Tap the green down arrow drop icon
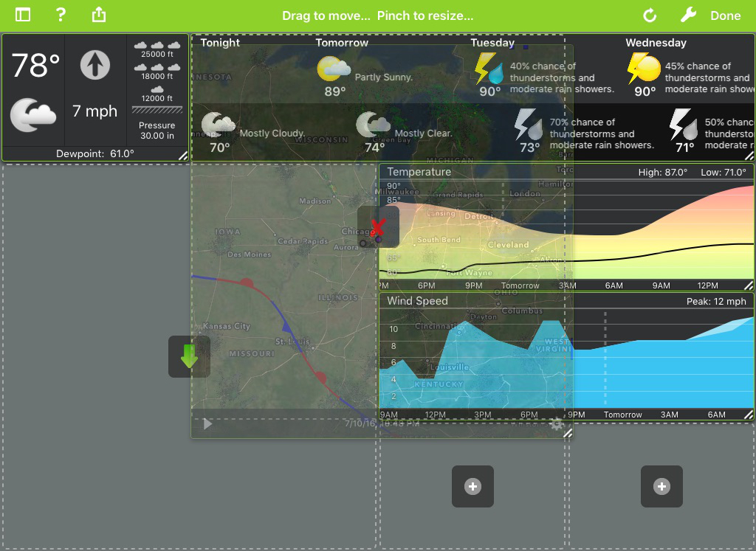 [189, 356]
